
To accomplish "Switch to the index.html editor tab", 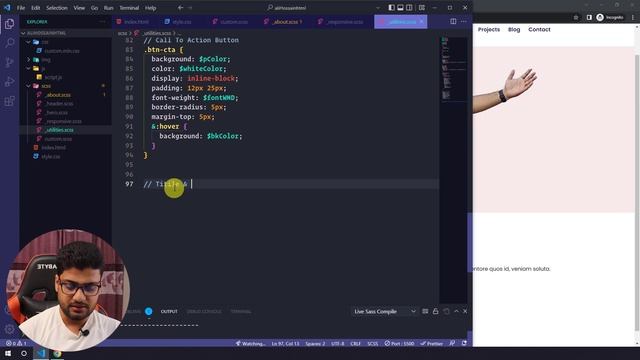I will (133, 22).
